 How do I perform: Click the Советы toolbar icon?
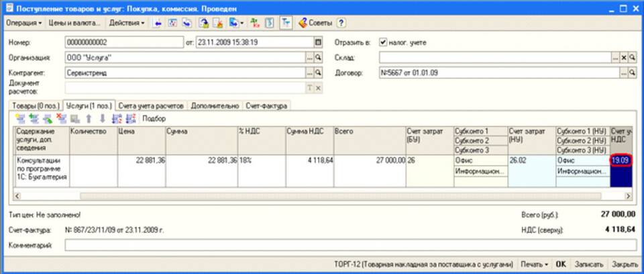(315, 22)
